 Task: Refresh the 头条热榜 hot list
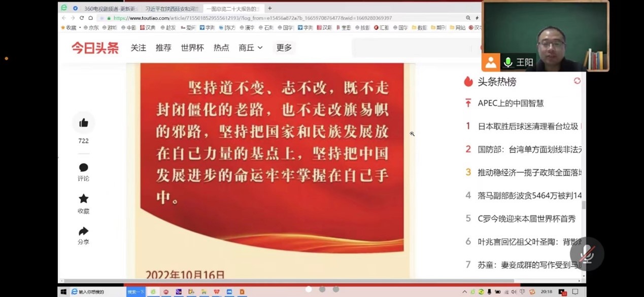(x=577, y=81)
